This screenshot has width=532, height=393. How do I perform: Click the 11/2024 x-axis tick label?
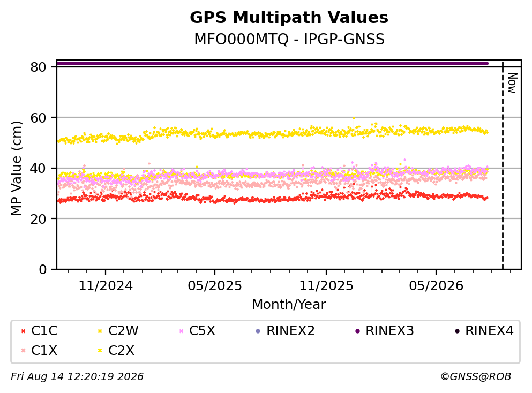tap(106, 286)
